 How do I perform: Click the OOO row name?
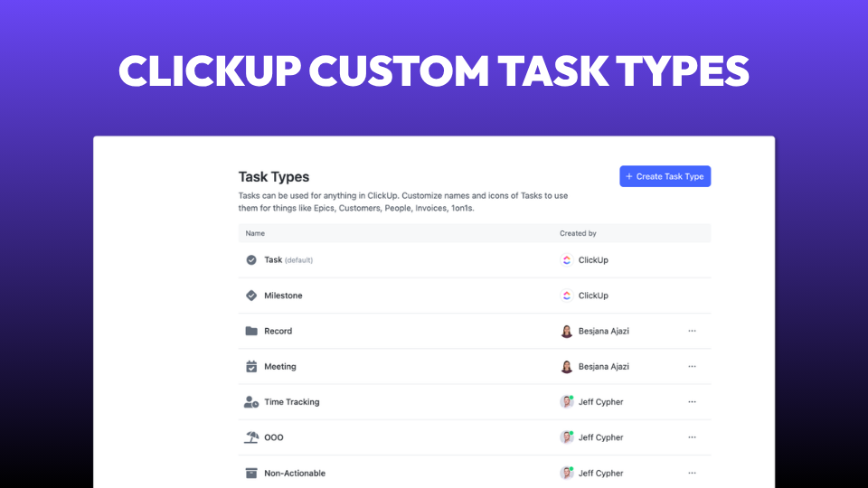(x=273, y=437)
